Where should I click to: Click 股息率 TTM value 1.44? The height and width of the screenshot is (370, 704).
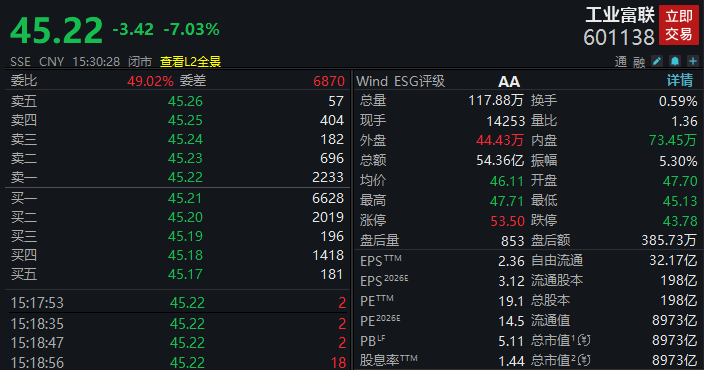tap(511, 361)
